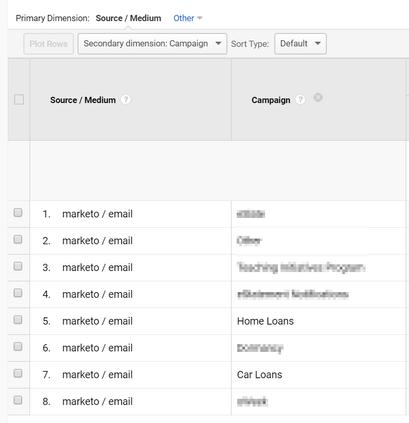The height and width of the screenshot is (423, 409).
Task: Check the checkbox for row 6
Action: click(x=18, y=347)
